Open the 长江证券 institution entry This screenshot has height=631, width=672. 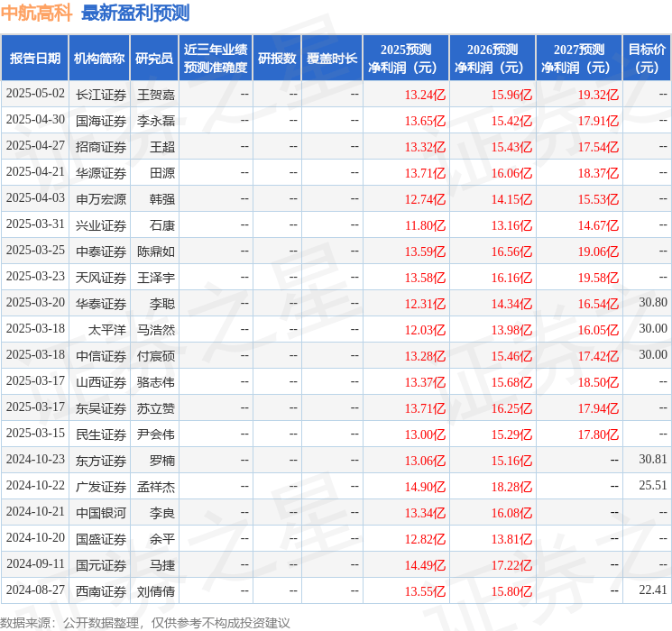pyautogui.click(x=101, y=94)
